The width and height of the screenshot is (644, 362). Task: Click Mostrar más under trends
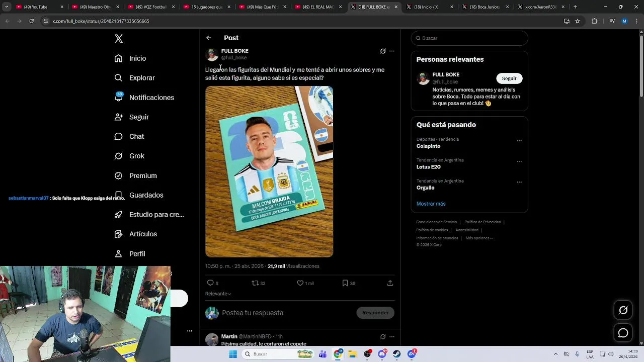click(431, 204)
